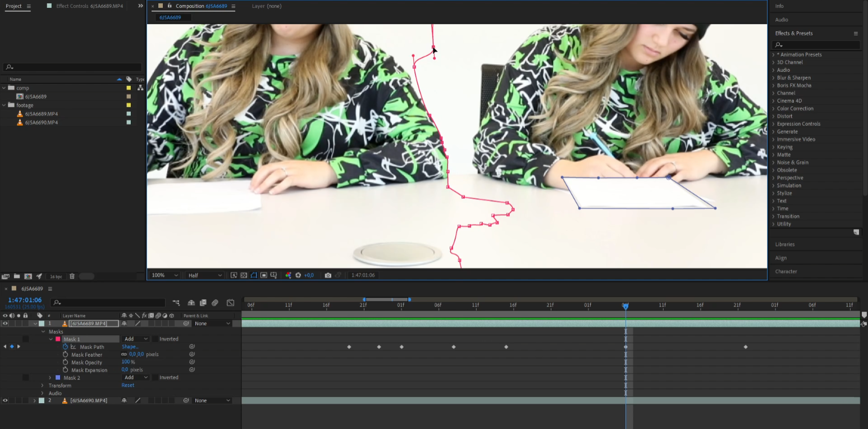Switch to the Project panel tab
The image size is (868, 429).
coord(13,6)
